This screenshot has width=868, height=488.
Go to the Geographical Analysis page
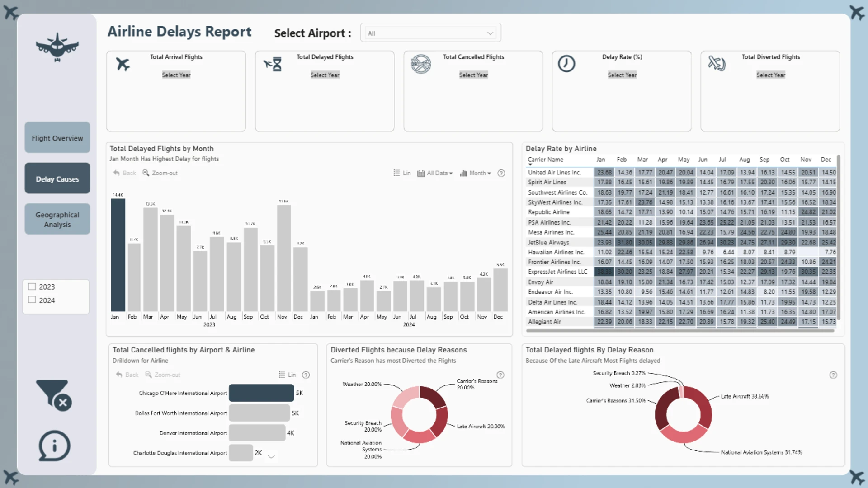point(57,219)
